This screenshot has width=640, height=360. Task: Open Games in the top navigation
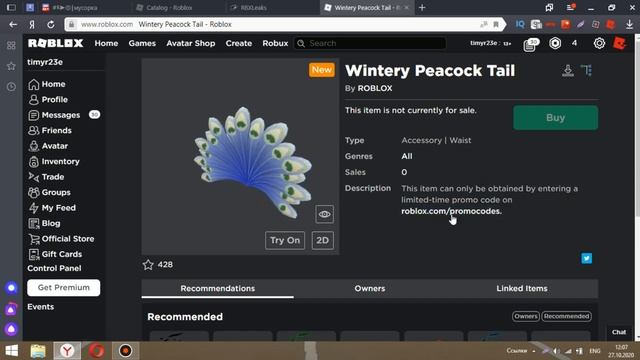[x=142, y=43]
